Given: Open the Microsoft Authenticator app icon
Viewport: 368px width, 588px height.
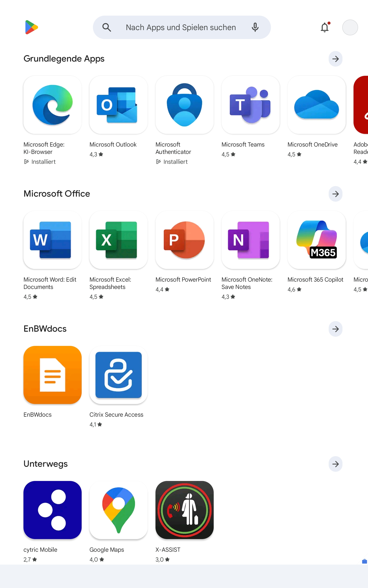Looking at the screenshot, I should point(184,105).
